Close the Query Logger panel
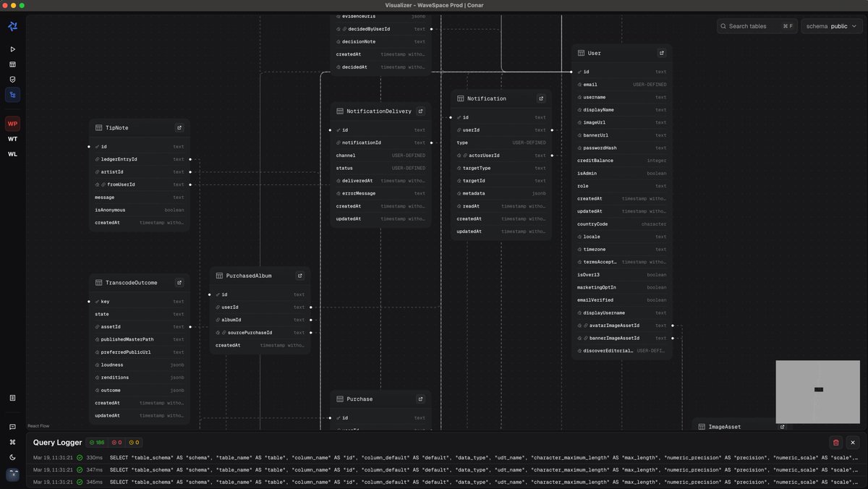868x489 pixels. coord(853,442)
